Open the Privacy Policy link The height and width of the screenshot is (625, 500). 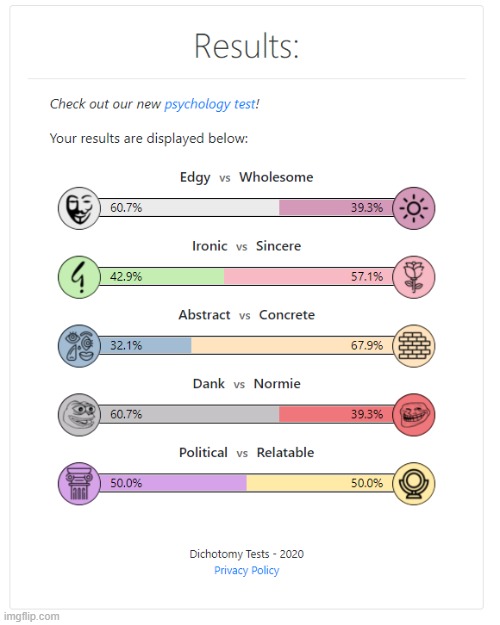tap(246, 570)
